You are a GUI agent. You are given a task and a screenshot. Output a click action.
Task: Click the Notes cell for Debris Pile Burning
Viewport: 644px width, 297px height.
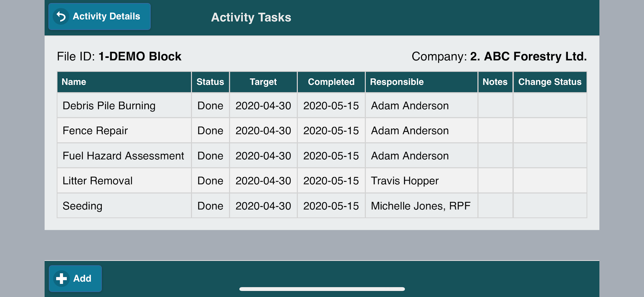point(495,105)
